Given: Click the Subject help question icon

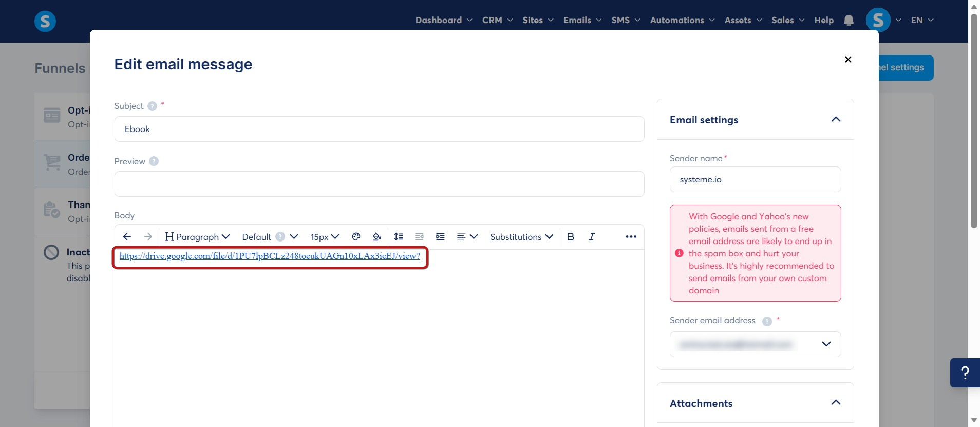Looking at the screenshot, I should pyautogui.click(x=152, y=106).
